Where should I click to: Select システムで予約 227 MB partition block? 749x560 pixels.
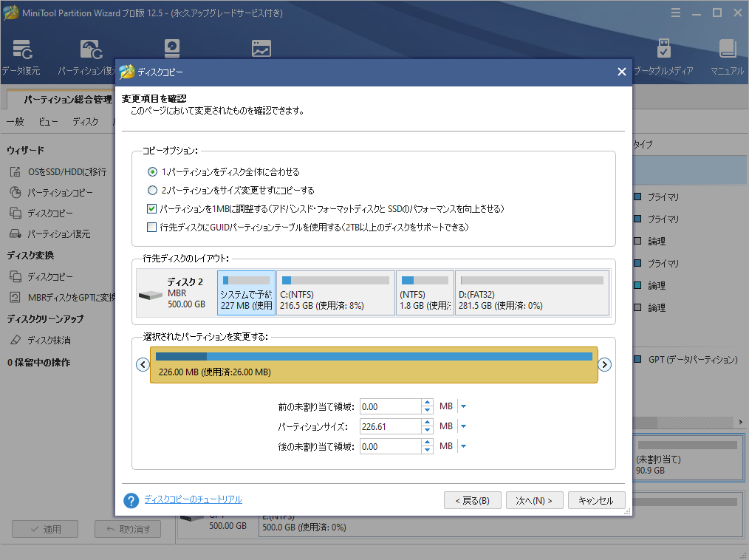[x=246, y=293]
